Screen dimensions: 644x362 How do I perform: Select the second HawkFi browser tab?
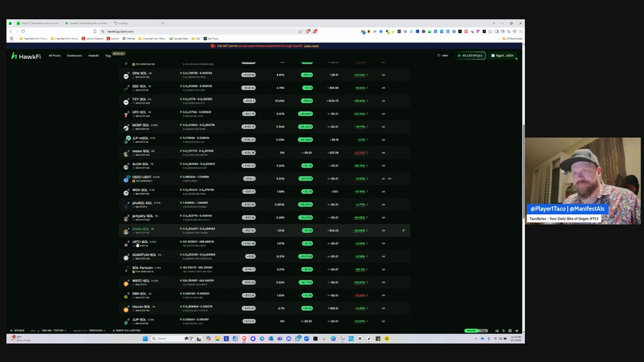click(86, 23)
